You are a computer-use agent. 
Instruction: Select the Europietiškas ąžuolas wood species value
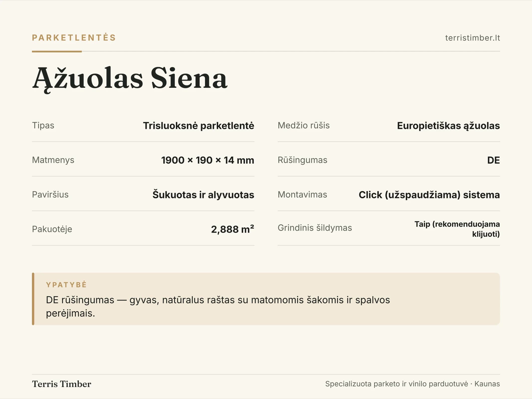(x=448, y=126)
